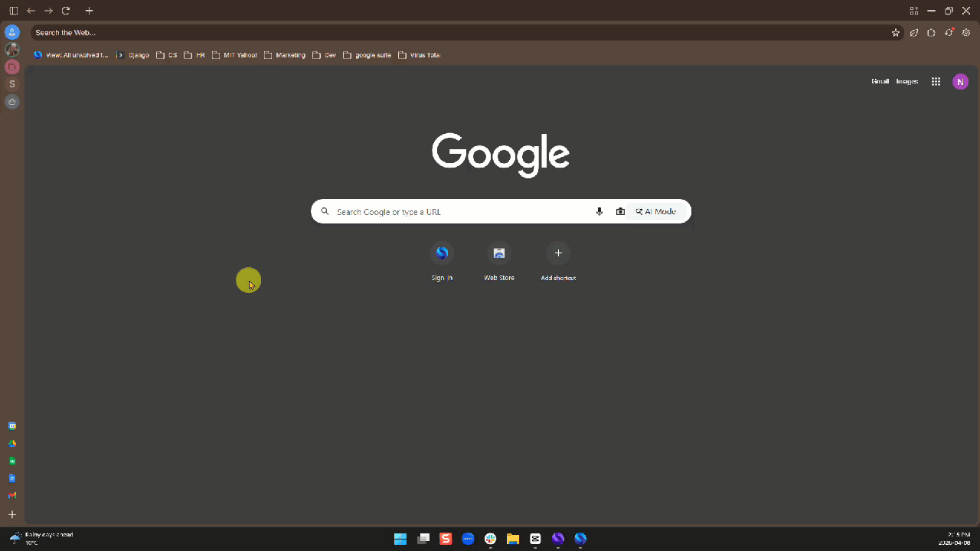Screen dimensions: 980x551
Task: Open the blue round app in taskbar
Action: [468, 539]
